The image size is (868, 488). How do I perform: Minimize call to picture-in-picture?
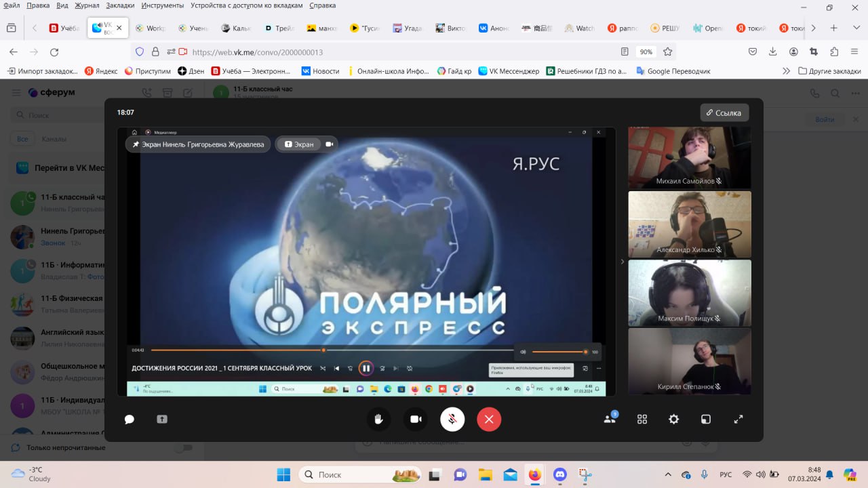coord(706,420)
